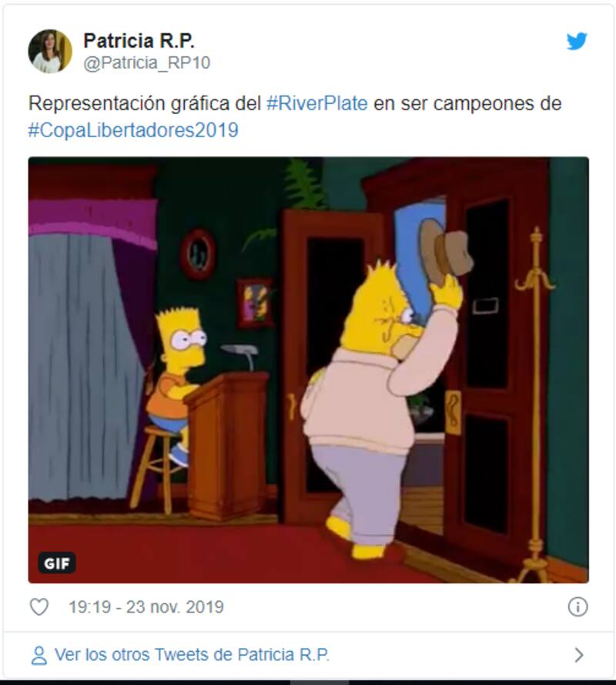Open the #RiverPlate hashtag
This screenshot has width=616, height=685.
click(x=317, y=103)
